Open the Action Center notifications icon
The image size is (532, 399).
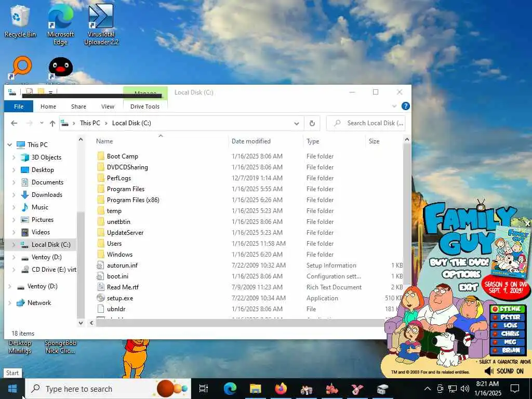[x=515, y=389]
